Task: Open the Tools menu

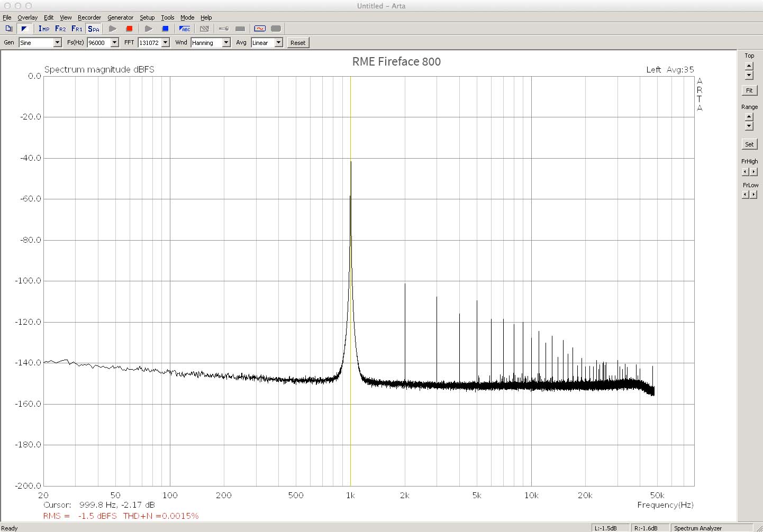Action: [168, 17]
